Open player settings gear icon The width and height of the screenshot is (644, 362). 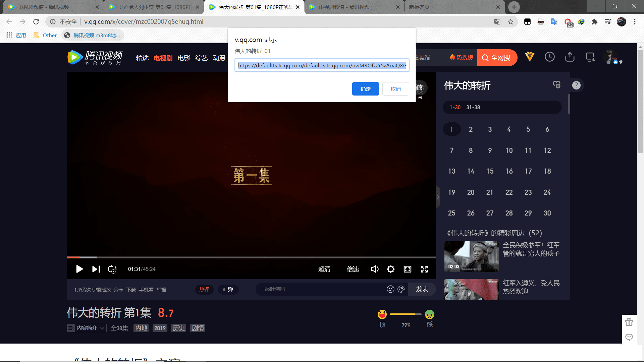[391, 269]
